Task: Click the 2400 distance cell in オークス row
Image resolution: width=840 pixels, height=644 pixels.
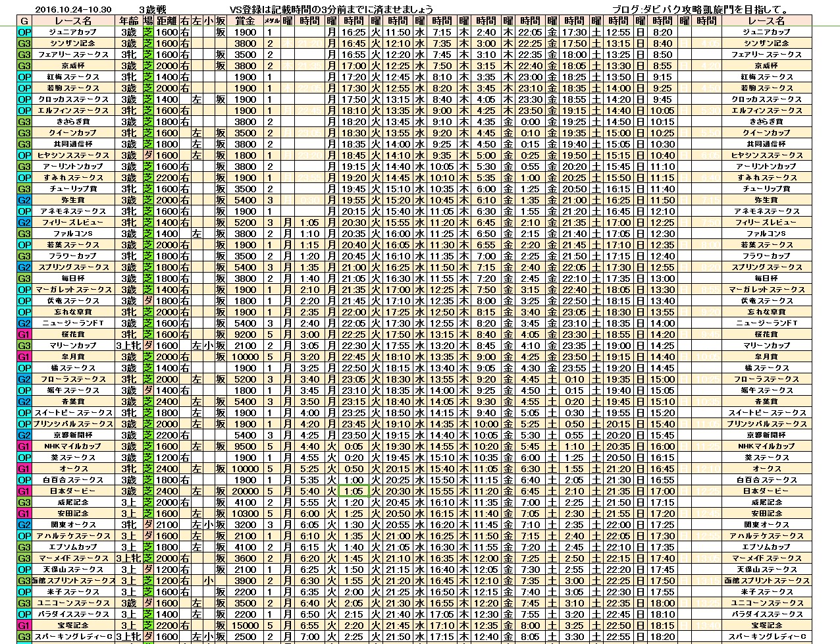Action: click(x=167, y=469)
